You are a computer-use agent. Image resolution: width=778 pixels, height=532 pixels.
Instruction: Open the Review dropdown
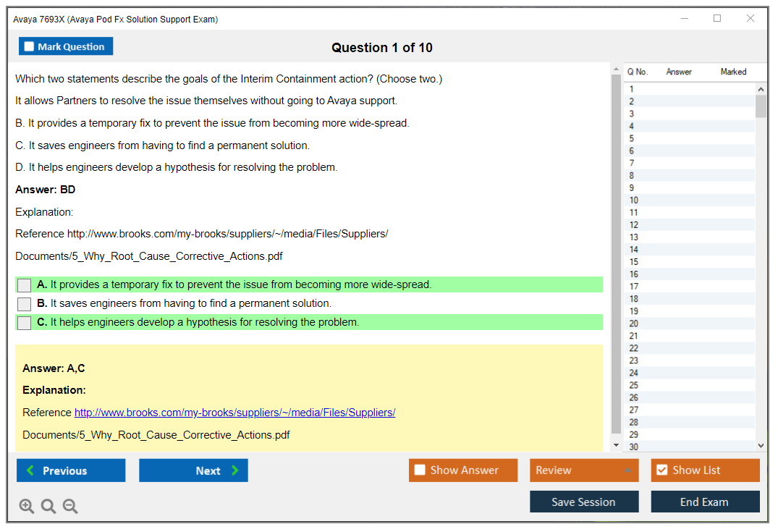tap(583, 470)
